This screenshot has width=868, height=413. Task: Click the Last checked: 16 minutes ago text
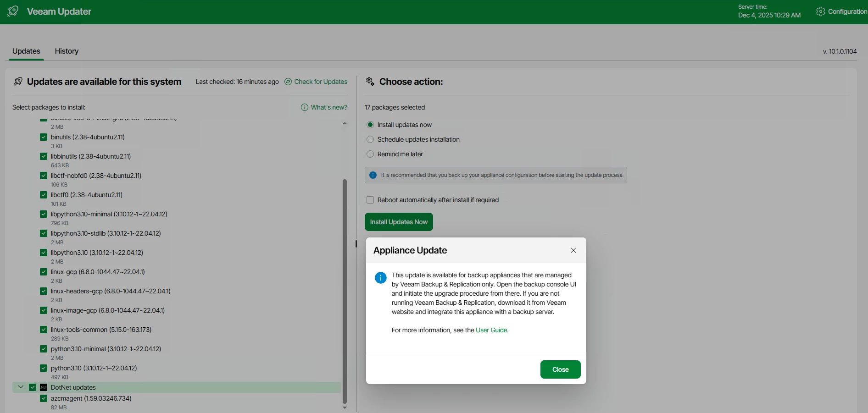[237, 82]
